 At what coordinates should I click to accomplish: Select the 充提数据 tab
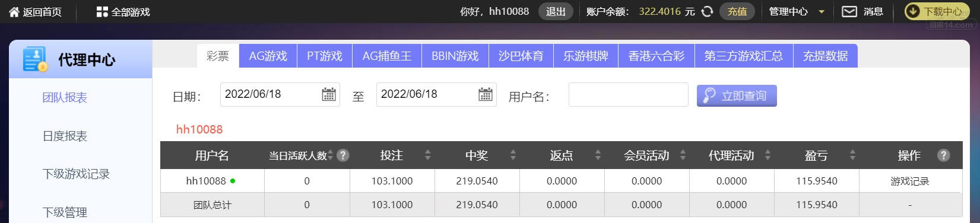click(825, 56)
